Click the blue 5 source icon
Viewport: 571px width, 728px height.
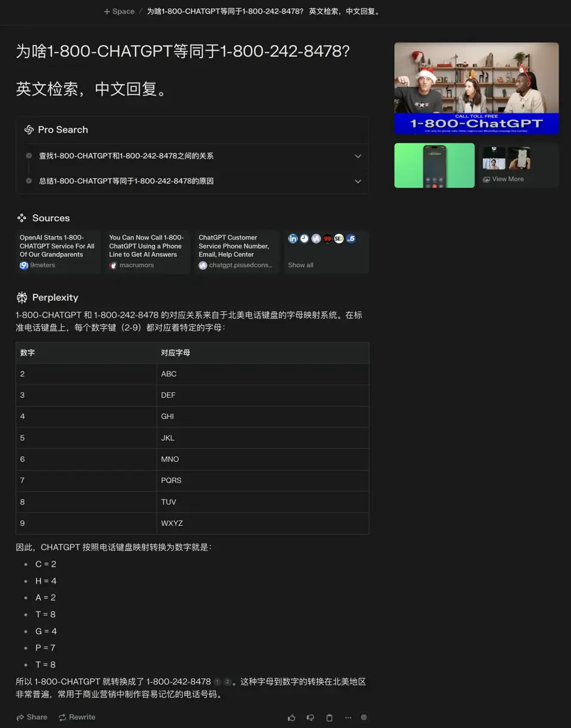(x=351, y=238)
